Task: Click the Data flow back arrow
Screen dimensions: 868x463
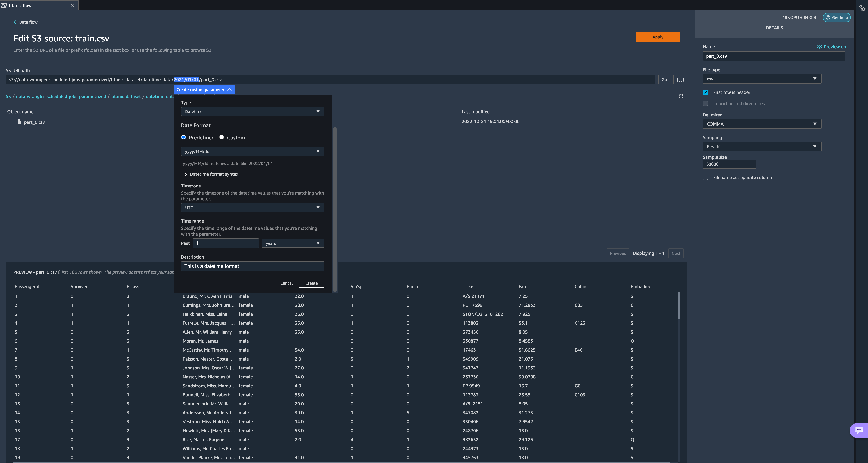Action: pos(15,22)
